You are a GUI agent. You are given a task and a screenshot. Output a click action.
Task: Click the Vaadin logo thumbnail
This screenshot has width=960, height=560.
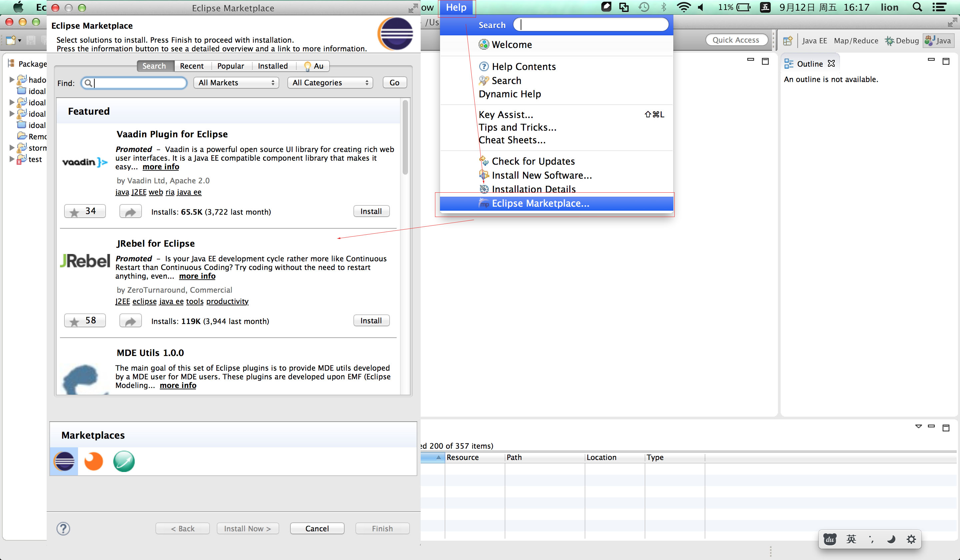coord(85,162)
